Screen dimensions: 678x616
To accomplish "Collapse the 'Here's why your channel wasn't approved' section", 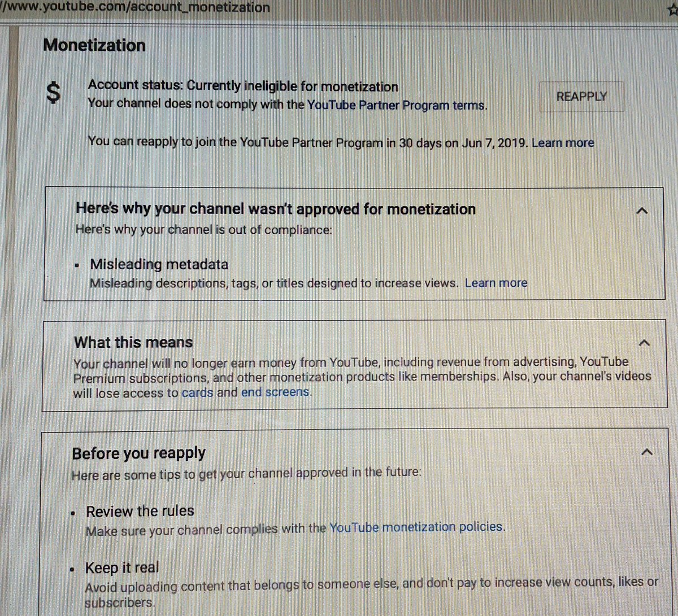I will pyautogui.click(x=641, y=211).
